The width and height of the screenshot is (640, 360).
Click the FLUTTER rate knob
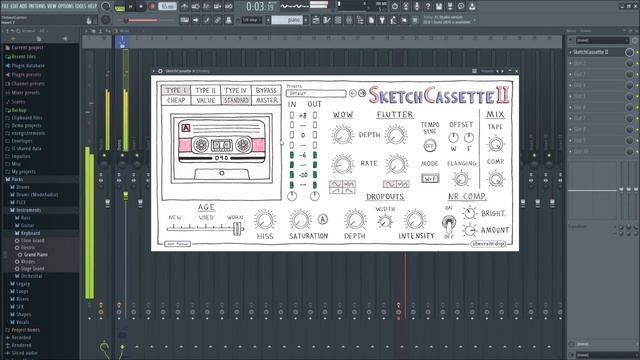[x=396, y=164]
